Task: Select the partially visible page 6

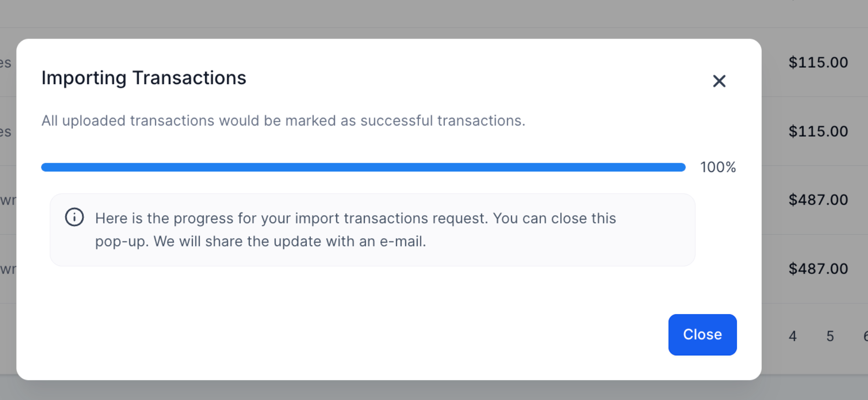Action: click(865, 336)
